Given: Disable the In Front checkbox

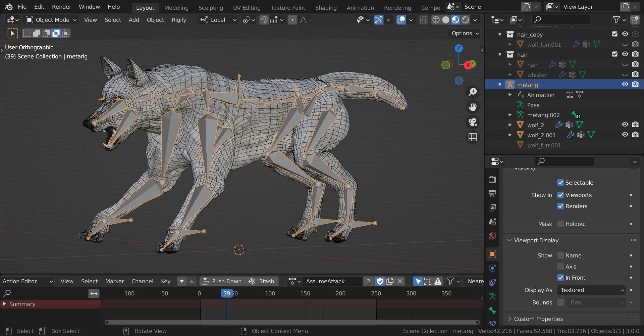Looking at the screenshot, I should tap(560, 278).
